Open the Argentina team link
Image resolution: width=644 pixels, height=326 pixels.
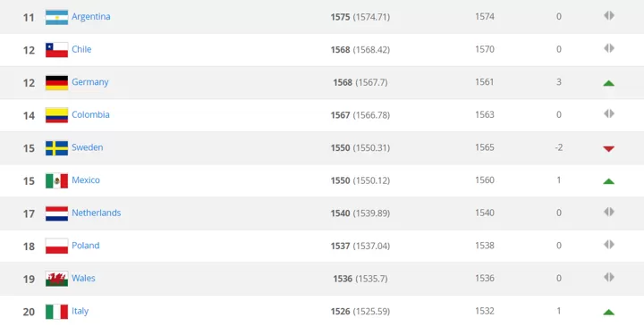90,16
